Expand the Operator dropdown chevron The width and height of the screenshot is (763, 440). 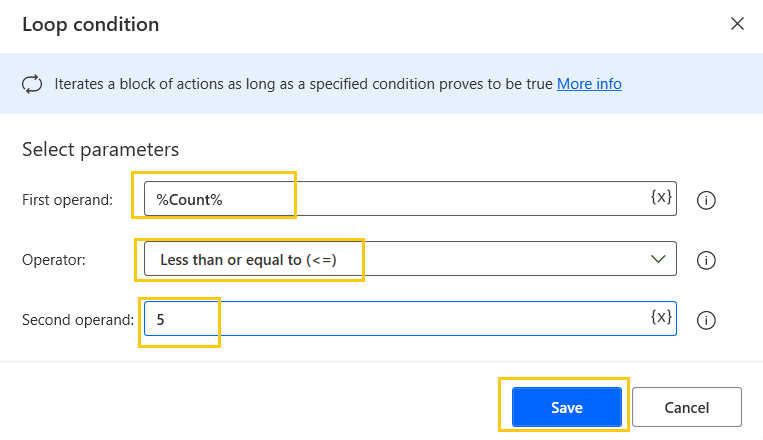(658, 259)
